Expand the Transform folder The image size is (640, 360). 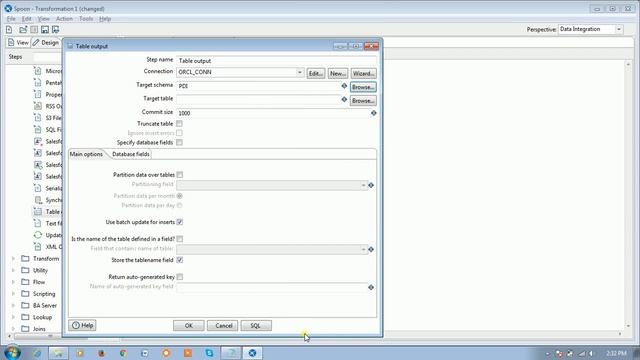point(13,259)
